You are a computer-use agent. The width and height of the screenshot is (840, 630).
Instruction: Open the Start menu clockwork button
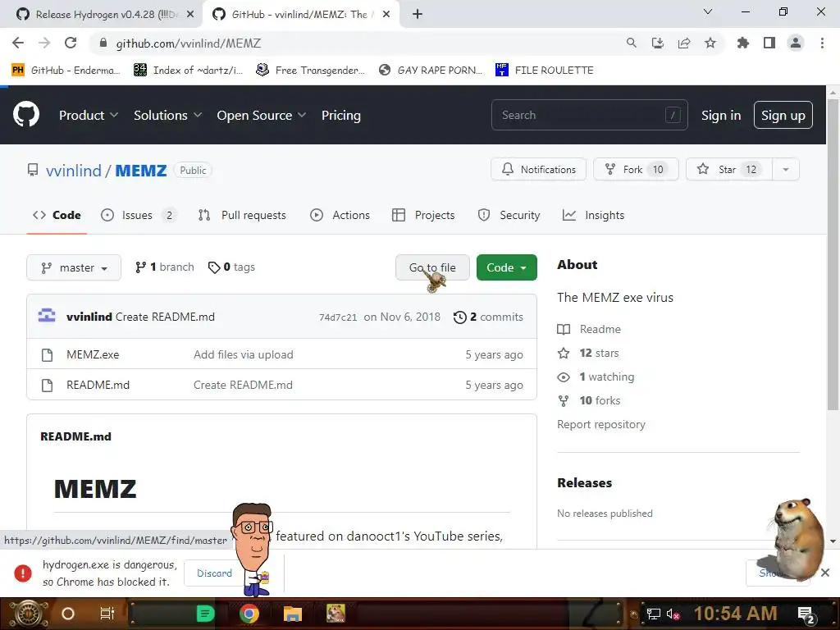pos(29,614)
